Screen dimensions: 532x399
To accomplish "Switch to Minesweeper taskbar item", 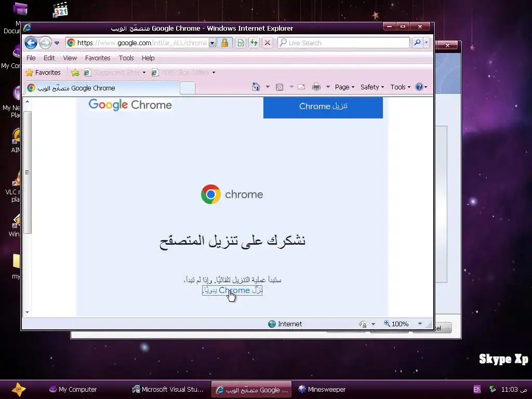I will point(322,390).
